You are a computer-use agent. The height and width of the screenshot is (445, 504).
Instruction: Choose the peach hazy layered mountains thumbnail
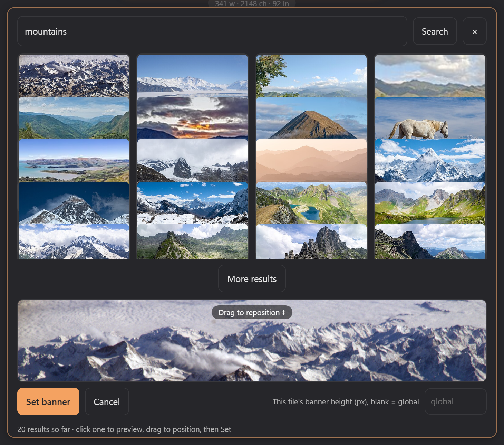(311, 160)
